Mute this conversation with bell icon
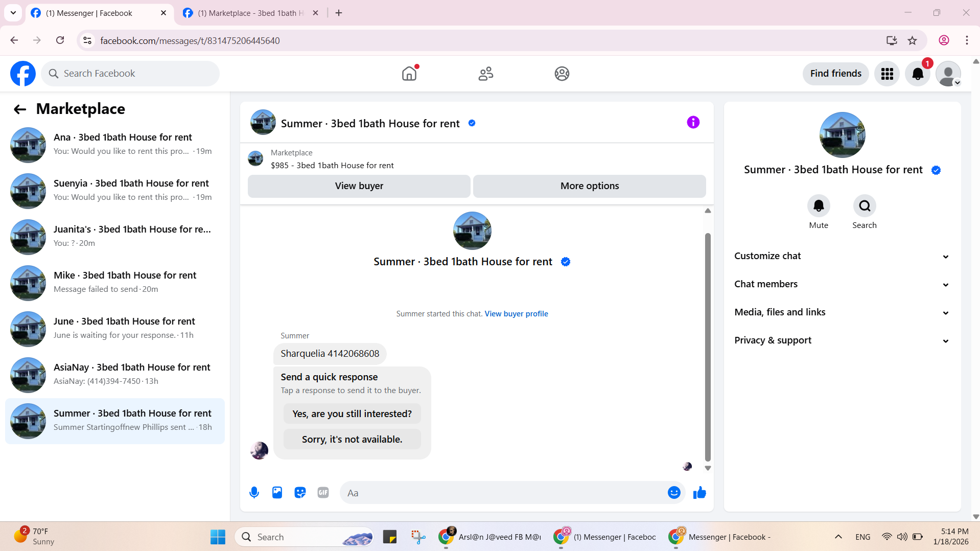980x551 pixels. (819, 205)
